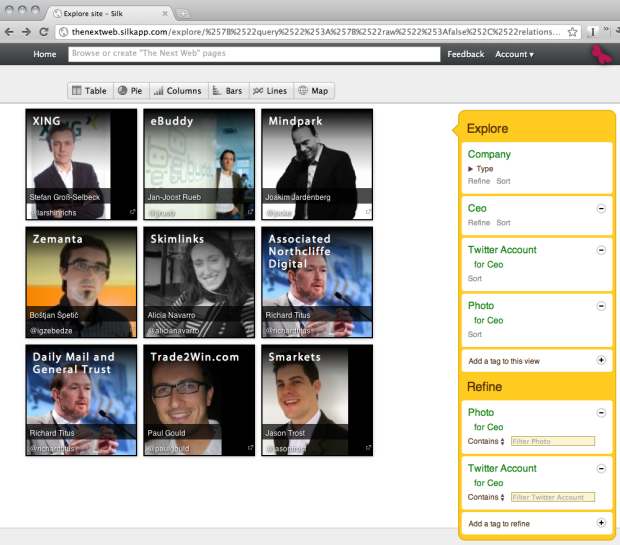Reload the page with the refresh icon
Screen dimensions: 620x545
click(44, 32)
